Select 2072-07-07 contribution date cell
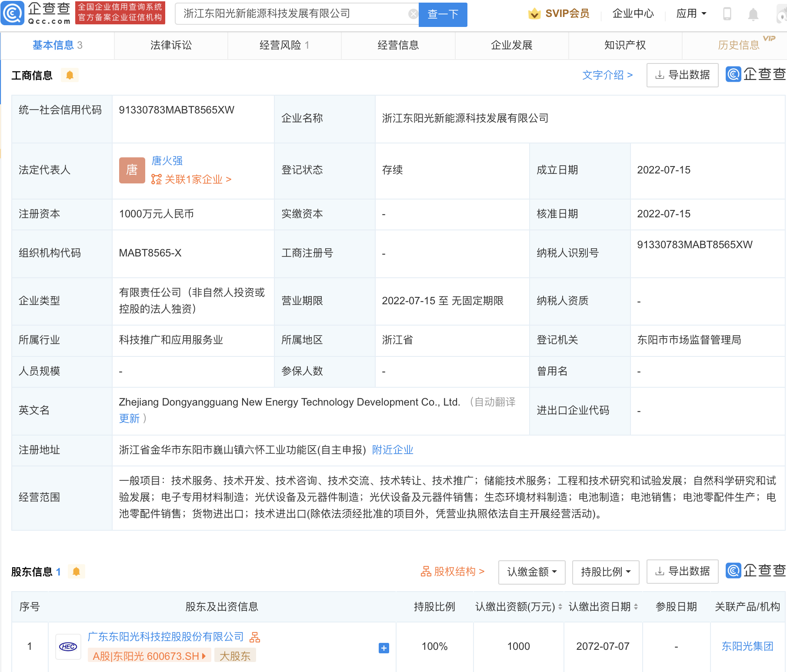Screen dimensions: 787x672 click(603, 646)
